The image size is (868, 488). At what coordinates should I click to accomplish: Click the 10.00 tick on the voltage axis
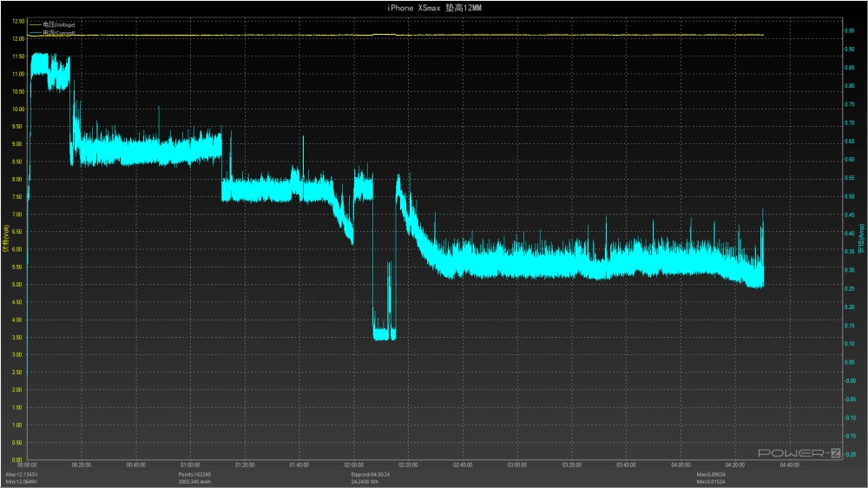coord(17,109)
